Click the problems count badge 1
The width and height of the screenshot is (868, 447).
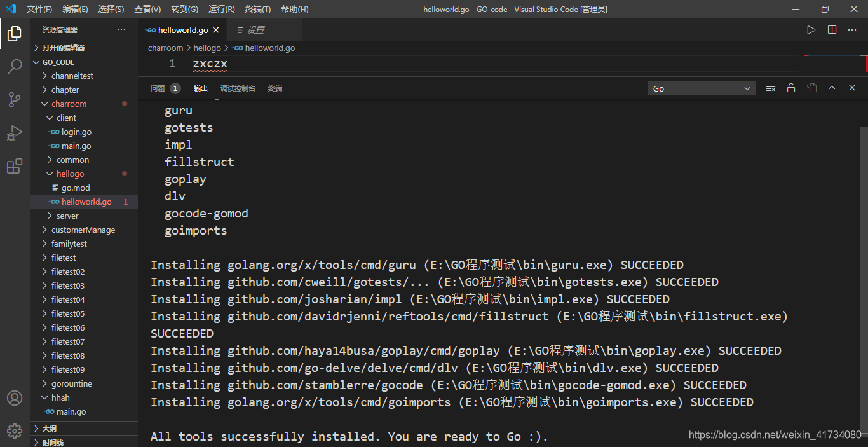click(175, 88)
